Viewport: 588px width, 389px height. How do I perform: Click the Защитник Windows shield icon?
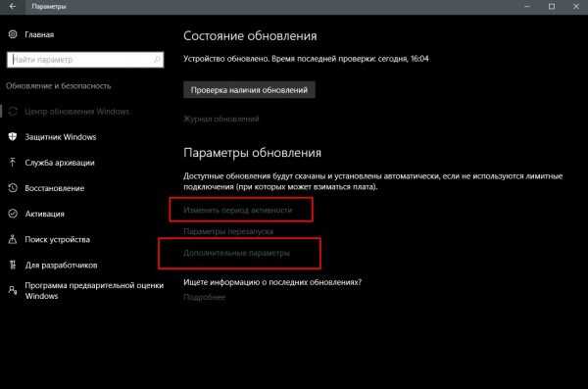coord(13,137)
